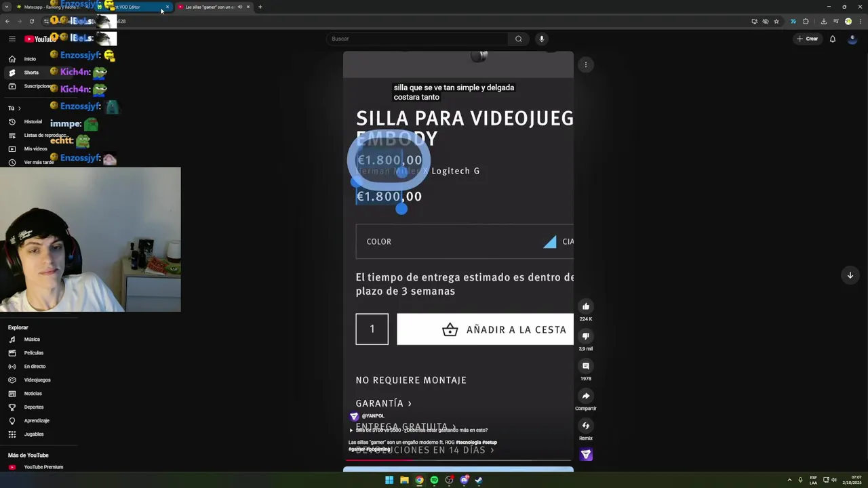Open En directo under Explorar
Viewport: 868px width, 488px height.
35,367
